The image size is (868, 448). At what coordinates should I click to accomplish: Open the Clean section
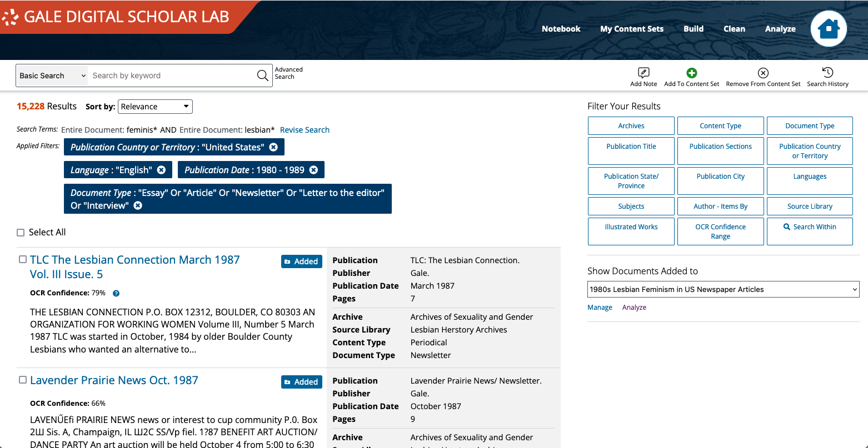pyautogui.click(x=734, y=29)
